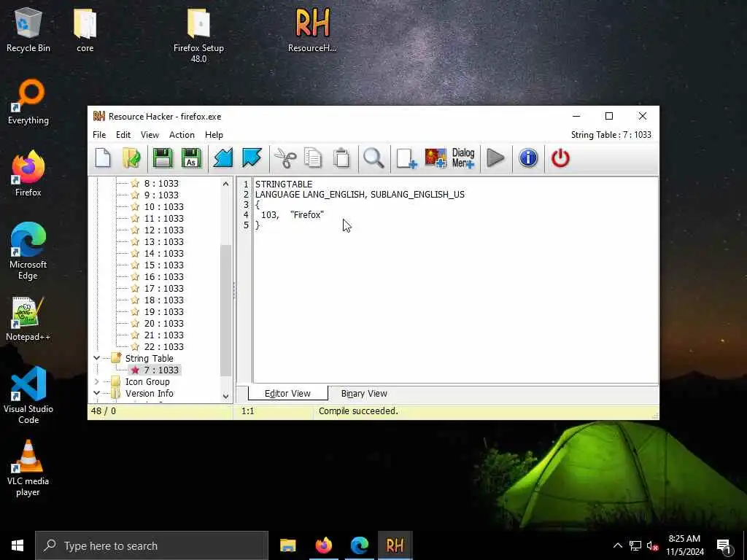Click the tree panel scrollbar thumb

pos(226,311)
